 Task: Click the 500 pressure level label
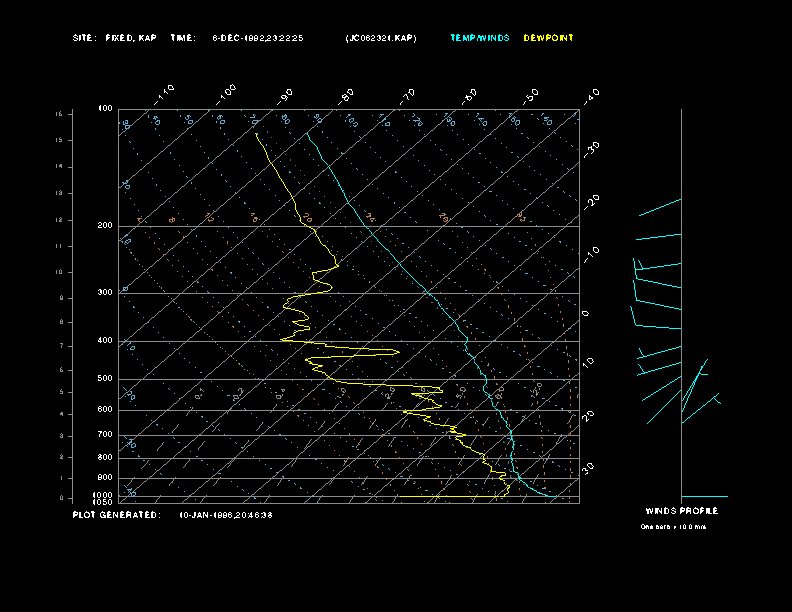[x=105, y=378]
